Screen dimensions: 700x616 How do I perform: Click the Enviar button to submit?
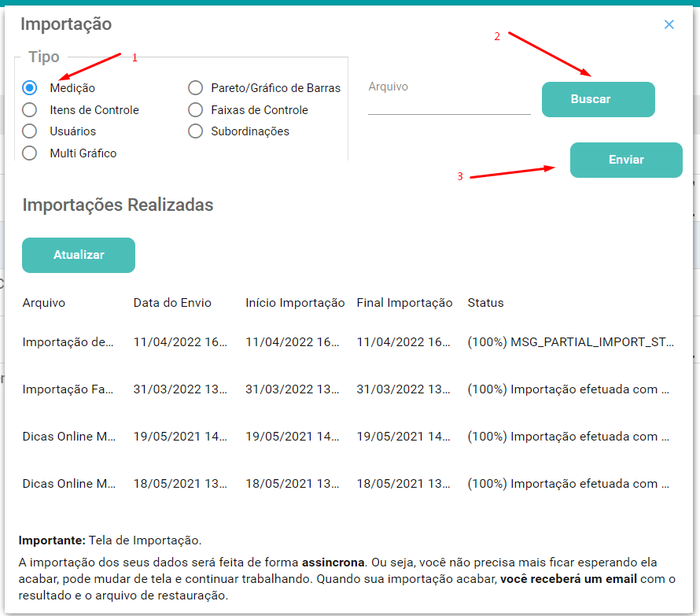[625, 160]
